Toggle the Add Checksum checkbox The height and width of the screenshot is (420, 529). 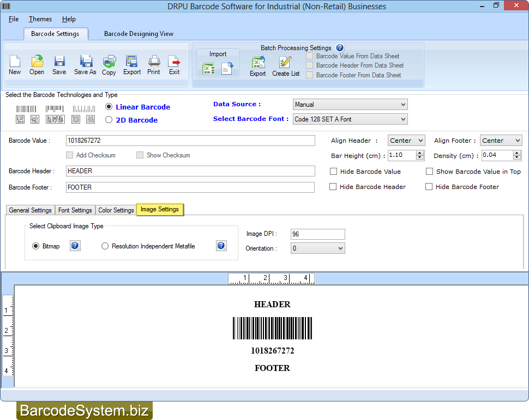tap(69, 155)
